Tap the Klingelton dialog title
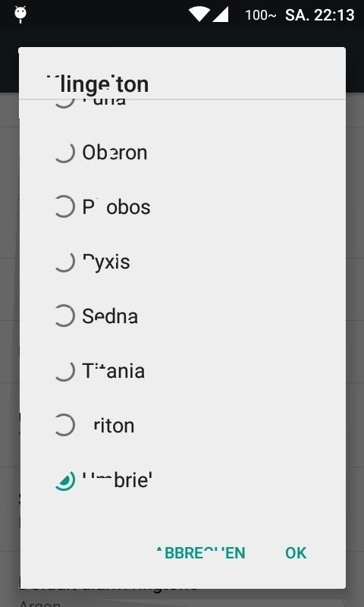Screen dimensions: 364x607 click(97, 84)
